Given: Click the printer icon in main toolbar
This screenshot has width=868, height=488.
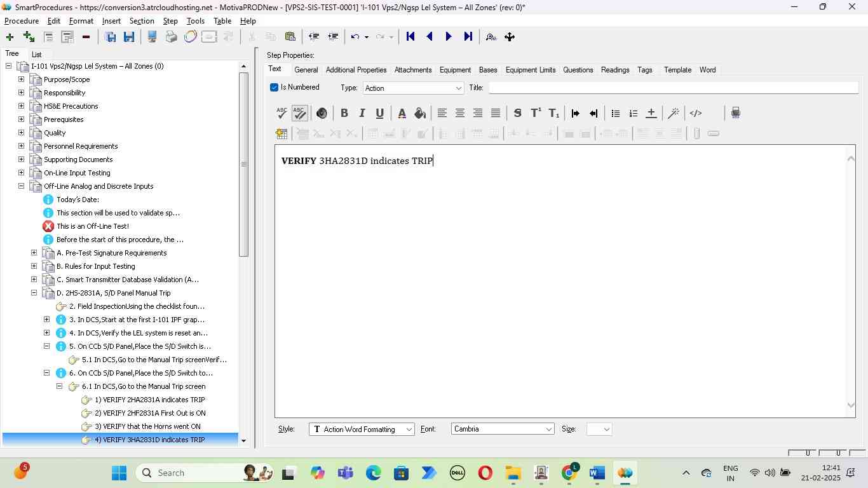Looking at the screenshot, I should pos(171,37).
